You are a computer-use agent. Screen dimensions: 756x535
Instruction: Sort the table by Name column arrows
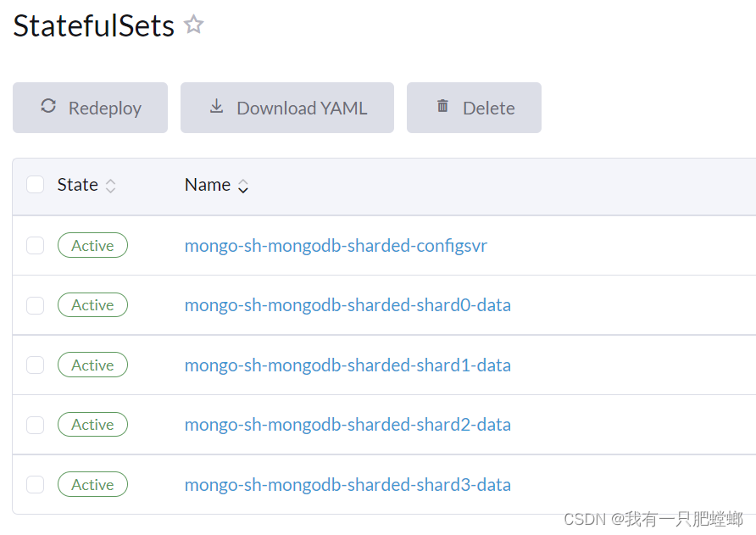point(243,186)
